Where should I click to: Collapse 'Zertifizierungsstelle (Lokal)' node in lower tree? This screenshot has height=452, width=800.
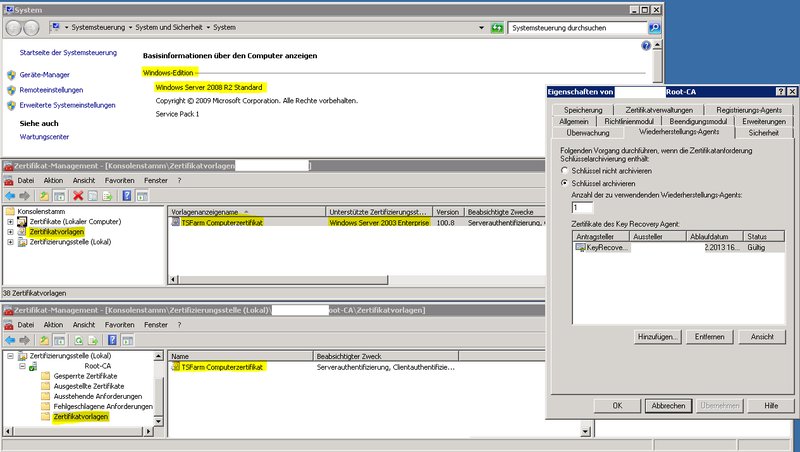pos(10,356)
